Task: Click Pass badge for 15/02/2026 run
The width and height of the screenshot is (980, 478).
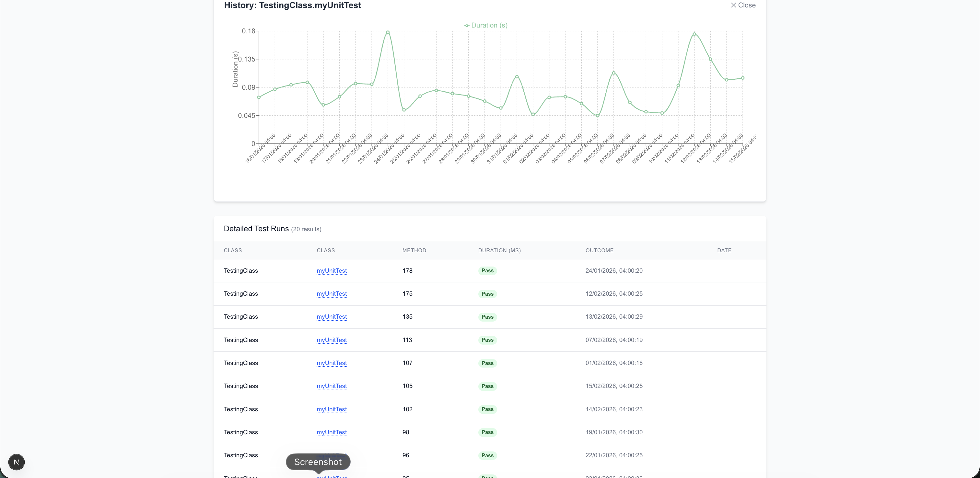Action: click(487, 386)
